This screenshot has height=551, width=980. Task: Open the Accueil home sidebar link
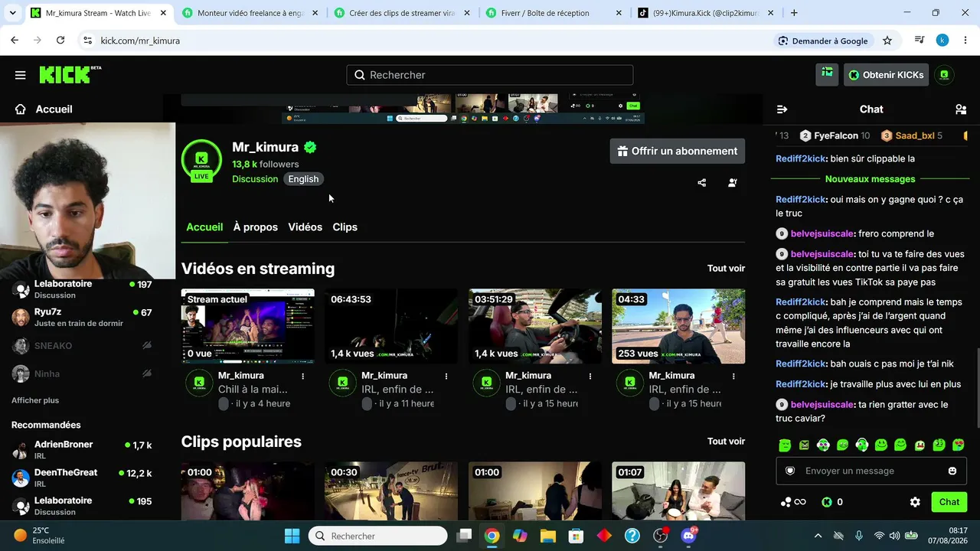44,109
